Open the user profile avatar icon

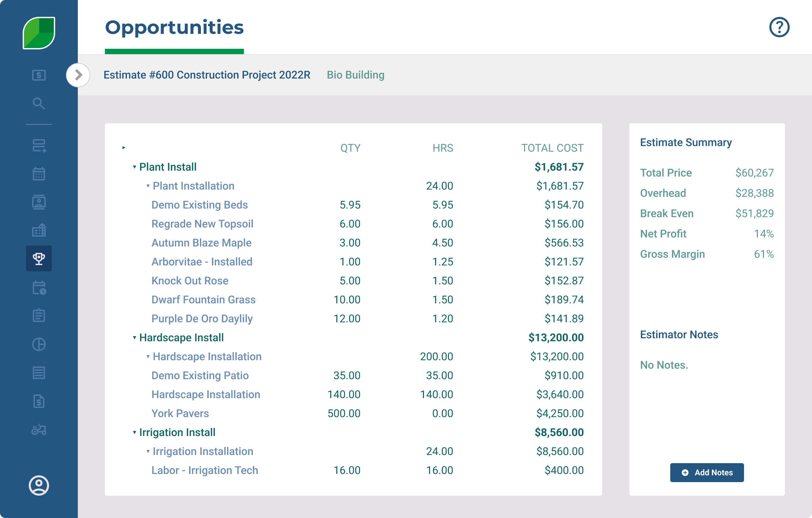[39, 485]
